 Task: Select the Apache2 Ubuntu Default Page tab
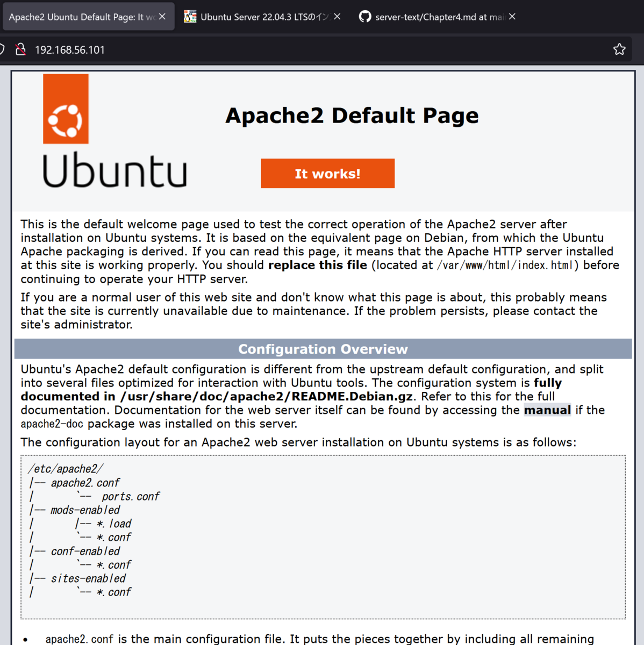click(81, 17)
